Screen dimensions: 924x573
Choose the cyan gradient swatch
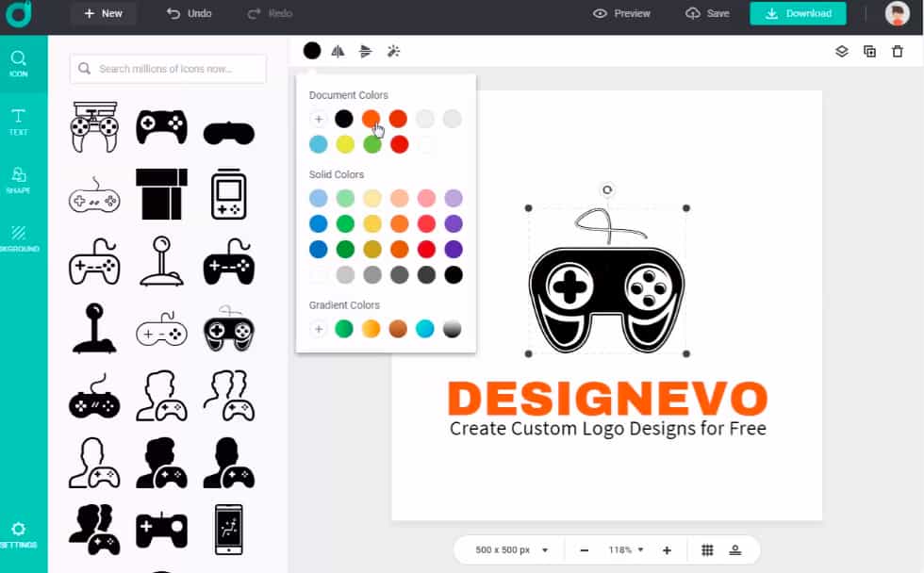(x=425, y=329)
